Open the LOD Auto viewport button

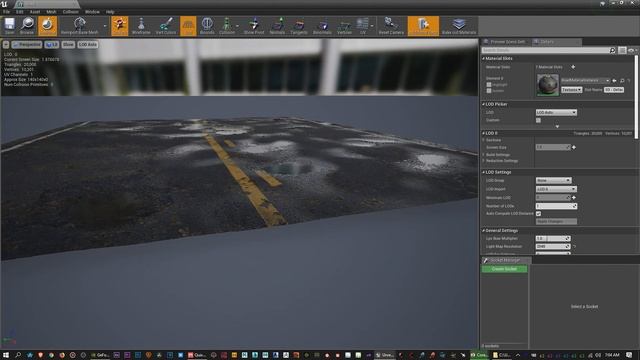coord(88,44)
